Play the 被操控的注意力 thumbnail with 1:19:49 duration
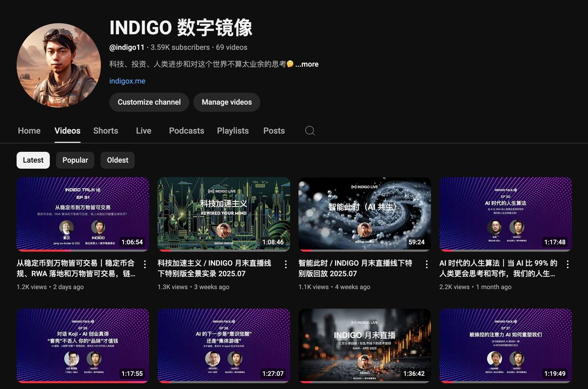The height and width of the screenshot is (389, 588). coord(506,345)
